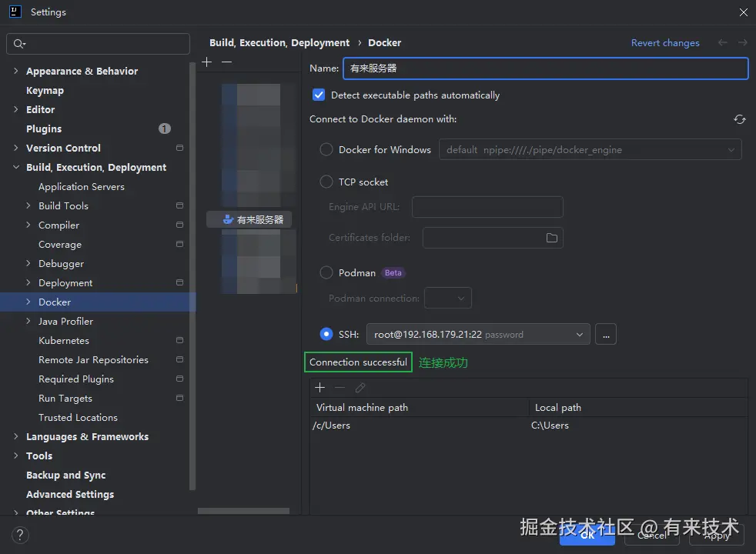Click project-level icon beside Build Tools
Viewport: 756px width, 554px height.
tap(180, 205)
